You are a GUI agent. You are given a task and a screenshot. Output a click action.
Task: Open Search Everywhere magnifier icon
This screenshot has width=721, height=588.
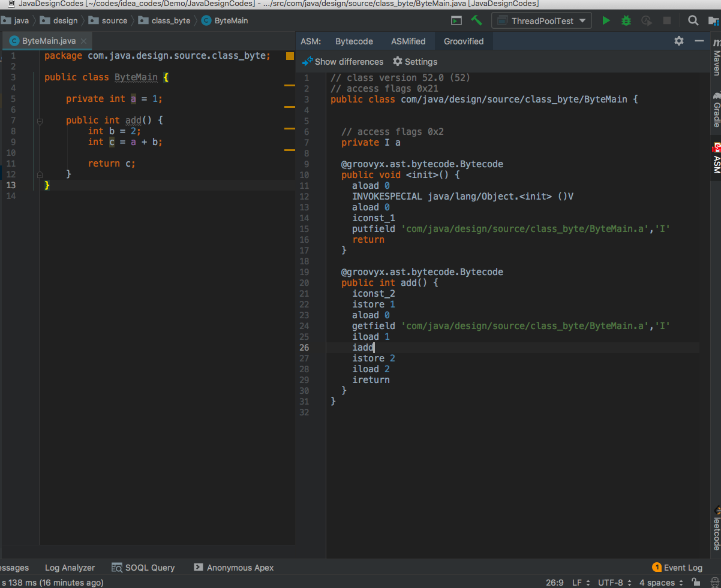tap(693, 20)
